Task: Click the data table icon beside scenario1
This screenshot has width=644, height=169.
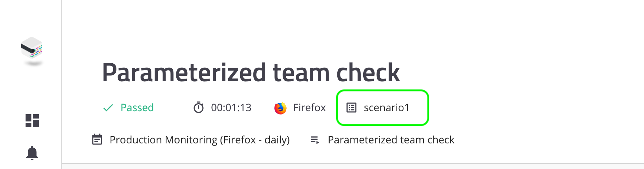Action: tap(351, 108)
